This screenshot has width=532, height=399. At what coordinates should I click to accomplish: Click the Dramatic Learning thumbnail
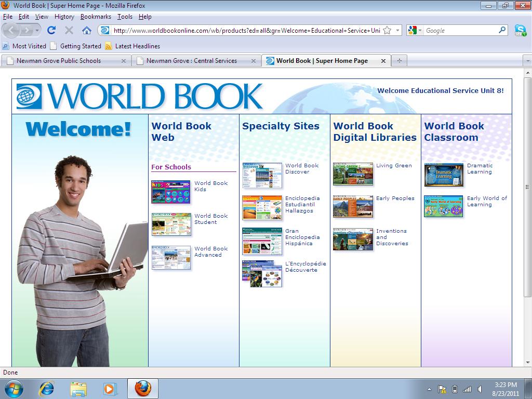click(444, 175)
